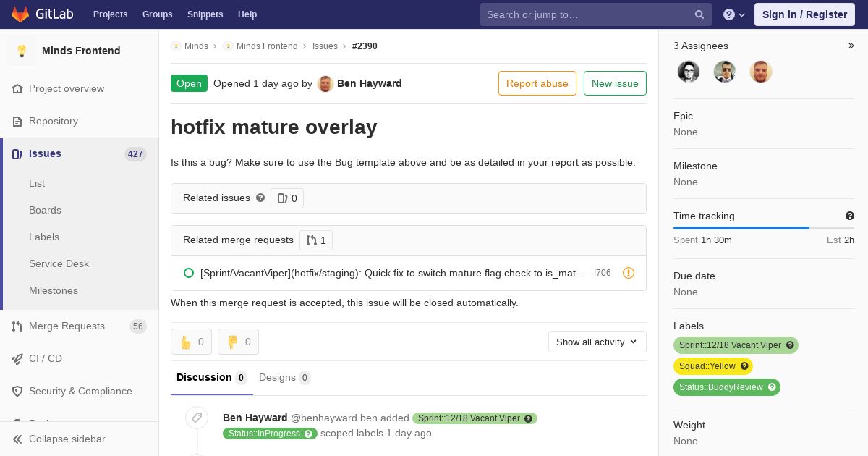Click the label activity tag icon

[196, 418]
